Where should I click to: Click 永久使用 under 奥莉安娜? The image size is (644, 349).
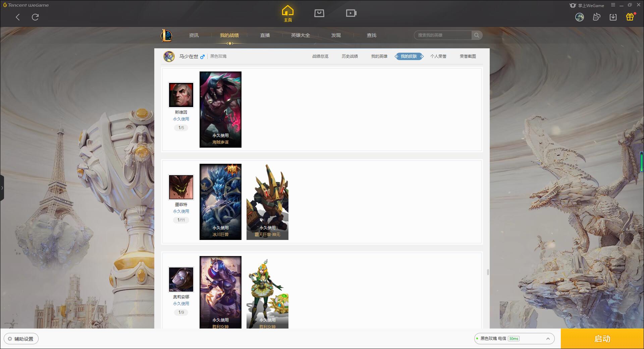pyautogui.click(x=181, y=304)
